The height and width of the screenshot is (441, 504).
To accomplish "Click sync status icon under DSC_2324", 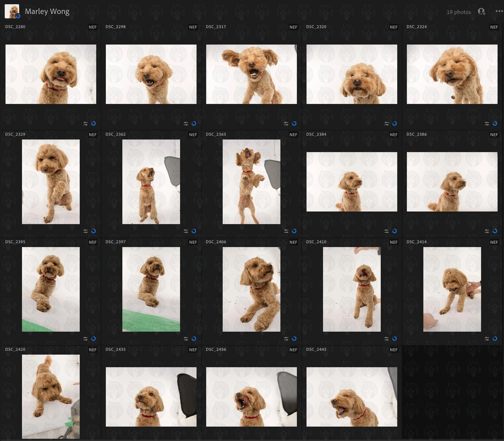I will click(x=495, y=123).
